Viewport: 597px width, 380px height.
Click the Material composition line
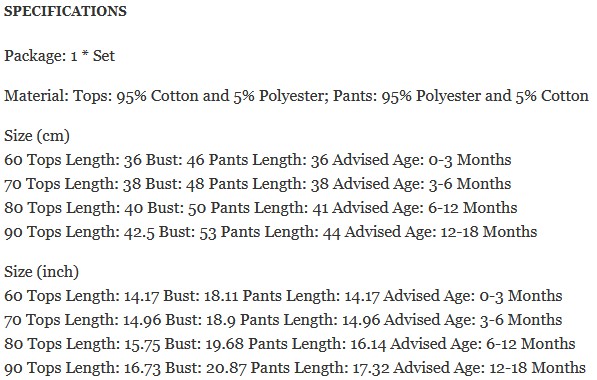click(296, 96)
